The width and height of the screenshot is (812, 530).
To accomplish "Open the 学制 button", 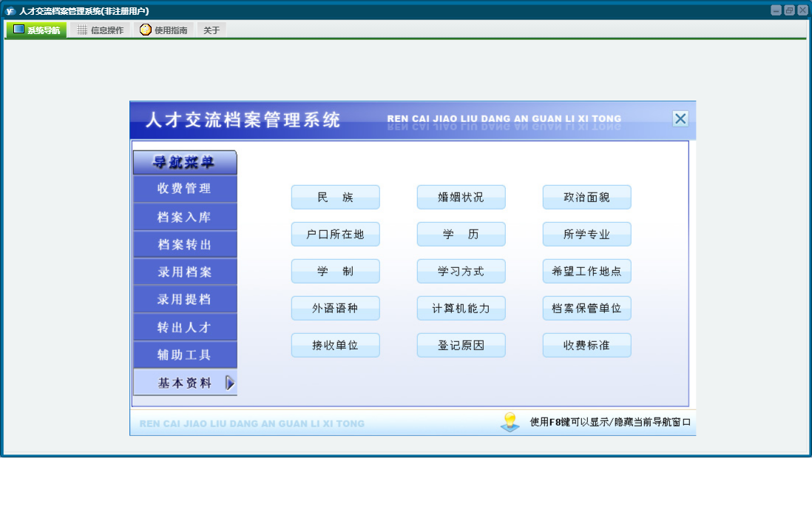I will [336, 271].
